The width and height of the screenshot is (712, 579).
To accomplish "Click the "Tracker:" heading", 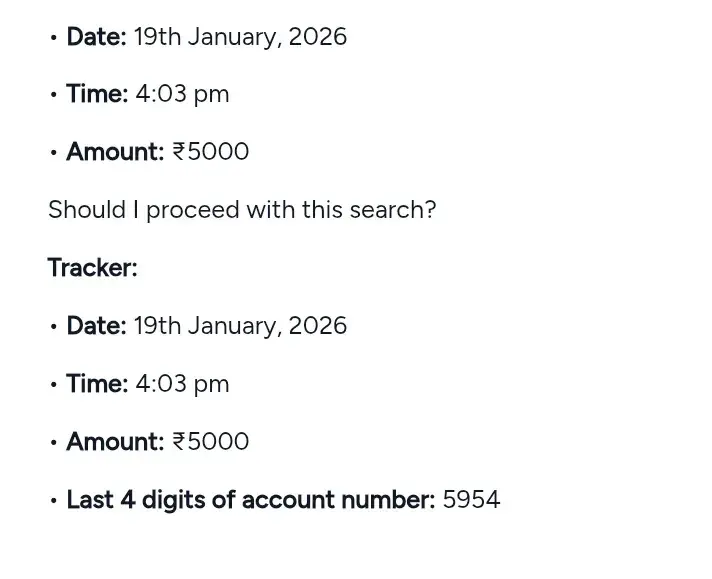I will coord(92,268).
